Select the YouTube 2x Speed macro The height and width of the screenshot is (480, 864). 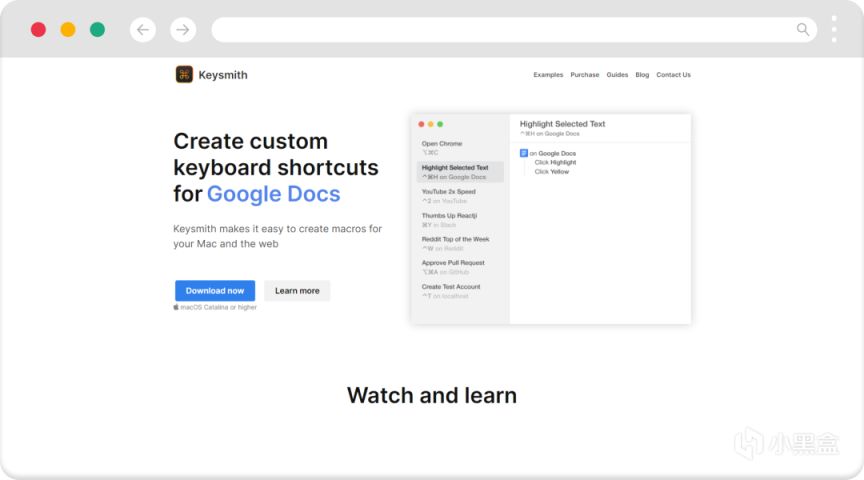[460, 196]
